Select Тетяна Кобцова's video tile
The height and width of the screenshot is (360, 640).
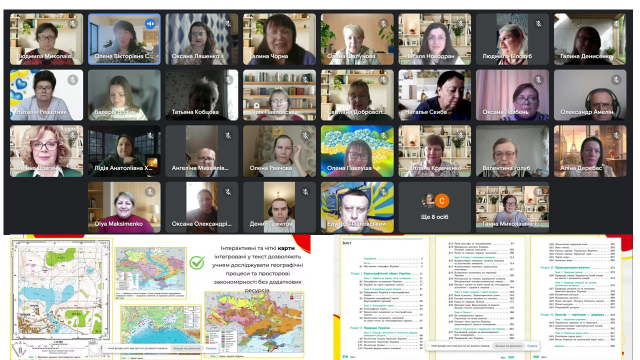[x=202, y=95]
